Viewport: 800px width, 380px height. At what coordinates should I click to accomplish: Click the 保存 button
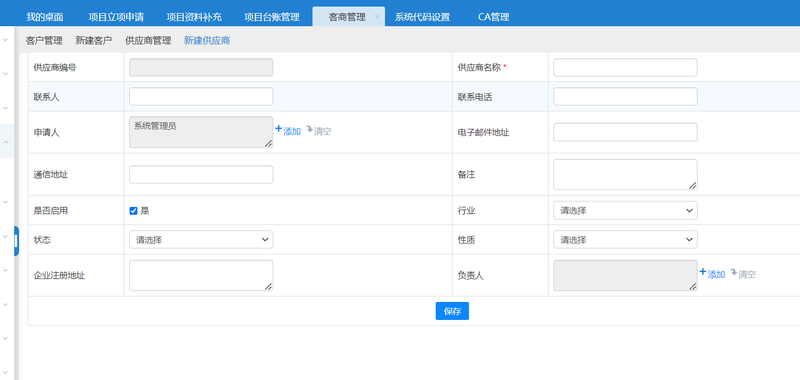click(452, 311)
